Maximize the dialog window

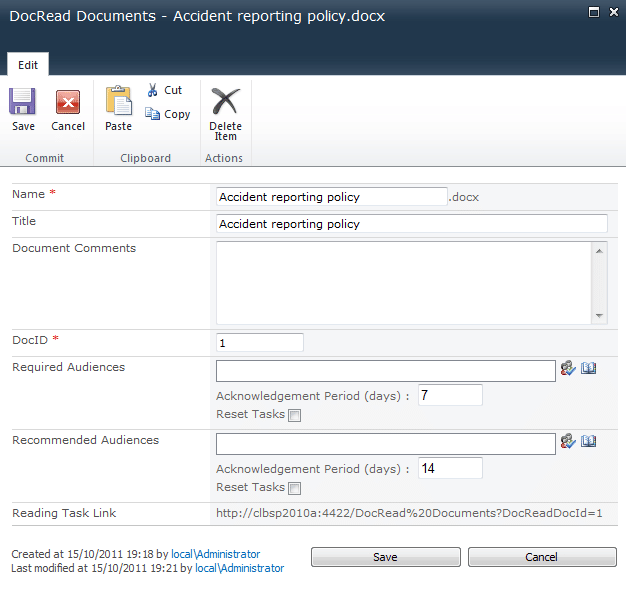coord(593,12)
